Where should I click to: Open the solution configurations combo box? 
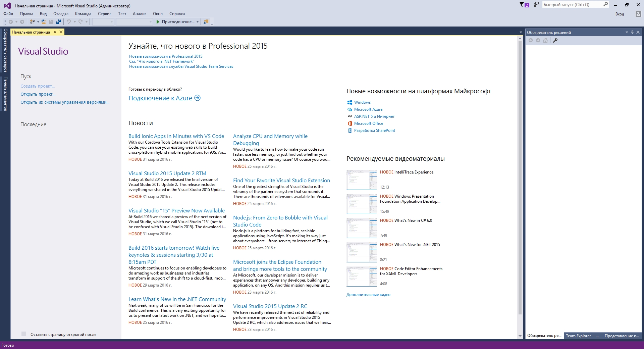point(103,22)
